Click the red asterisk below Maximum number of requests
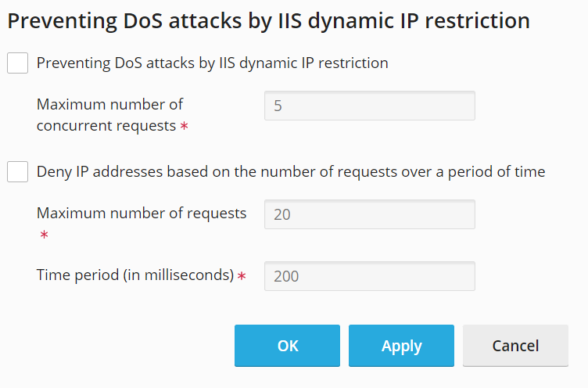This screenshot has height=388, width=588. coord(44,235)
